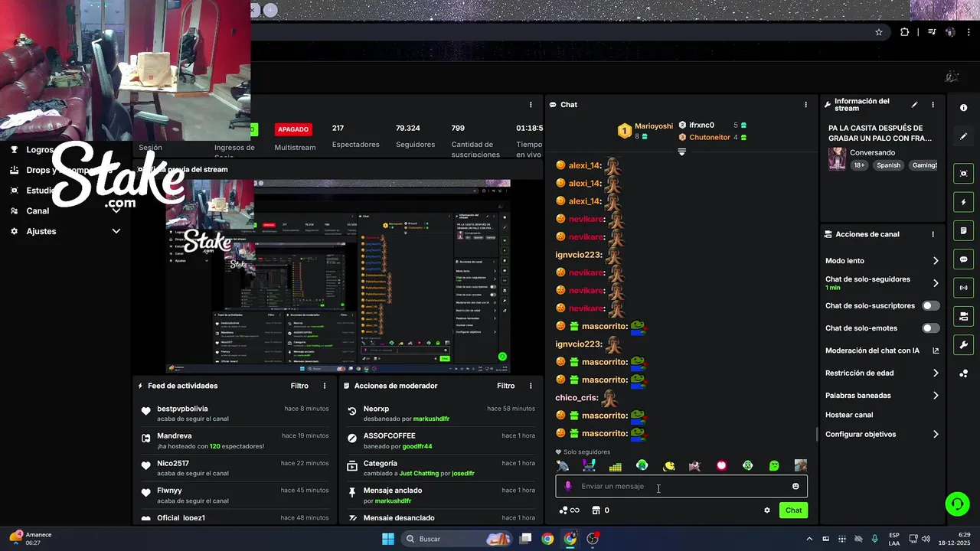980x551 pixels.
Task: Click the camera layout icon in right sidebar
Action: click(x=963, y=316)
